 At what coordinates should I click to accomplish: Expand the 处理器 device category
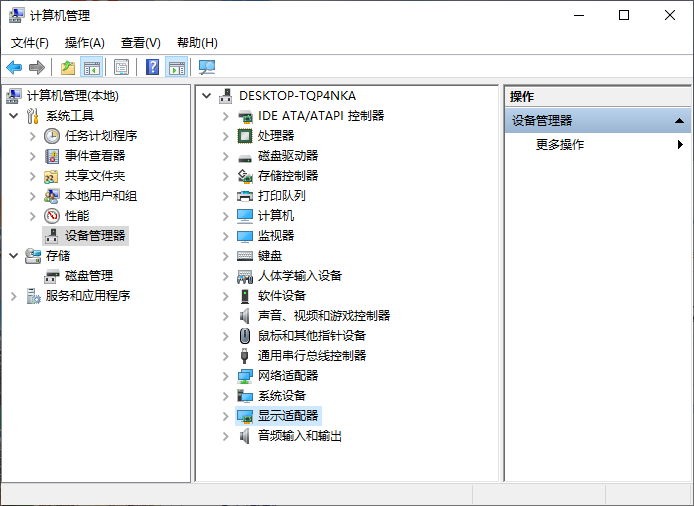tap(226, 136)
